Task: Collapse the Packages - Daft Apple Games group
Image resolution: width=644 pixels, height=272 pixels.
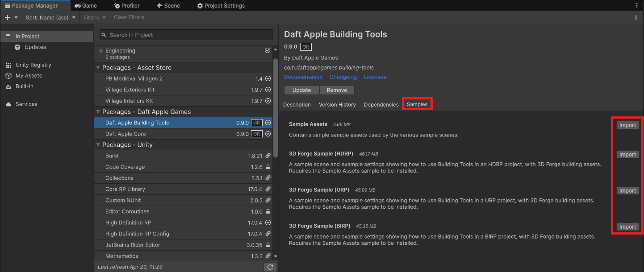Action: coord(98,112)
